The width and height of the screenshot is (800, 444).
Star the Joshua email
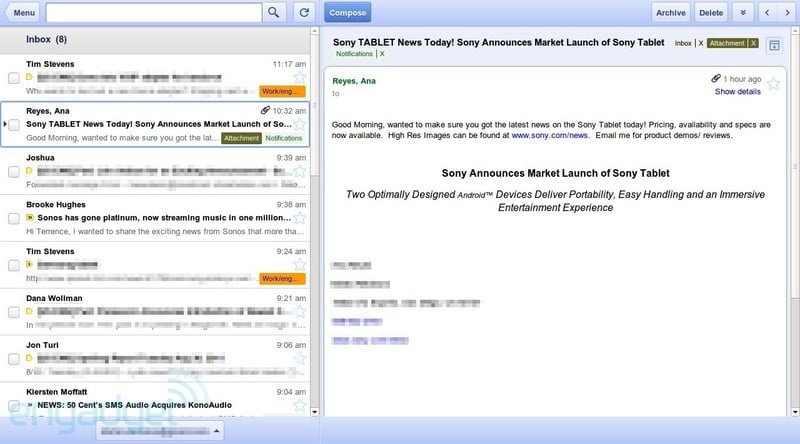(298, 172)
